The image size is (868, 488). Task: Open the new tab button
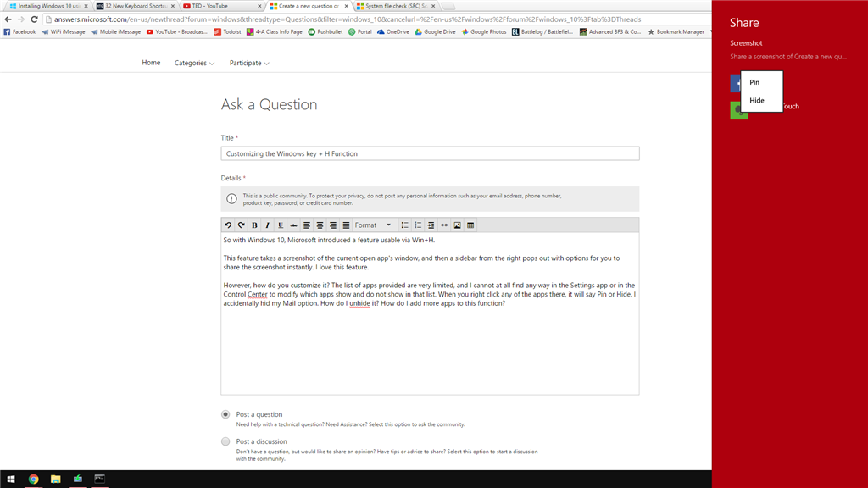point(449,6)
